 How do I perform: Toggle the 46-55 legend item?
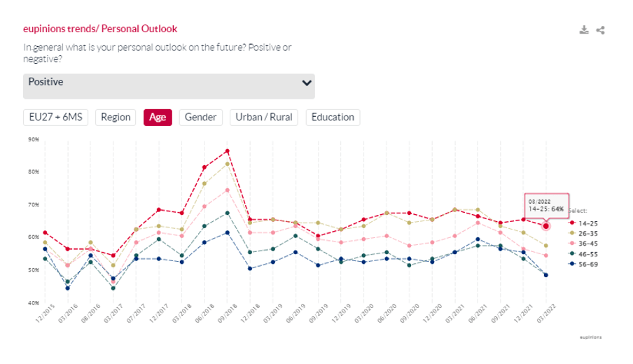[583, 255]
